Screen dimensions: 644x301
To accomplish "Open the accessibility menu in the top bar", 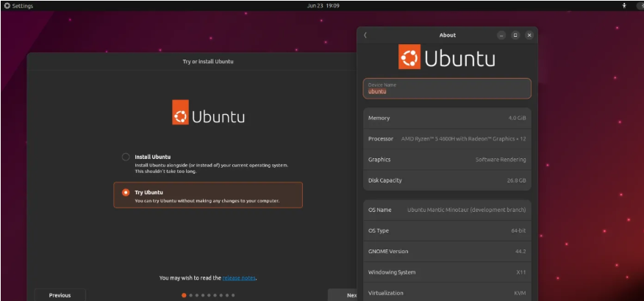I will click(624, 6).
